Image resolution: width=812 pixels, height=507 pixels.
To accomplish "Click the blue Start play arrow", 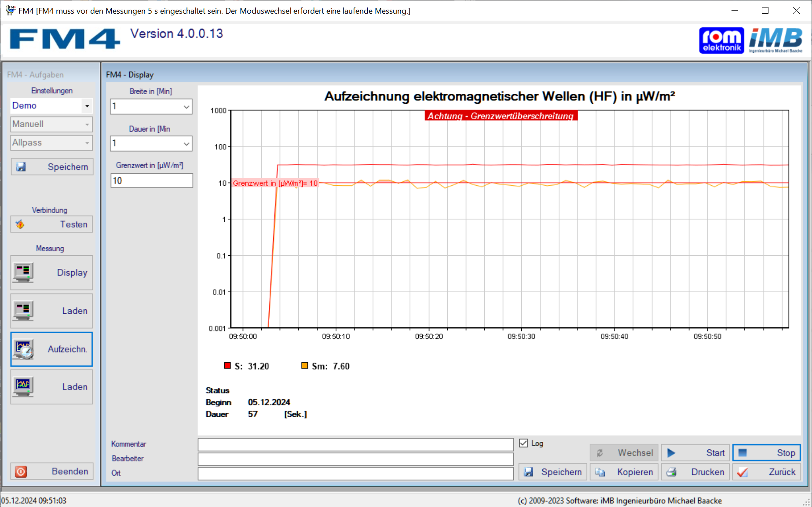I will tap(671, 453).
